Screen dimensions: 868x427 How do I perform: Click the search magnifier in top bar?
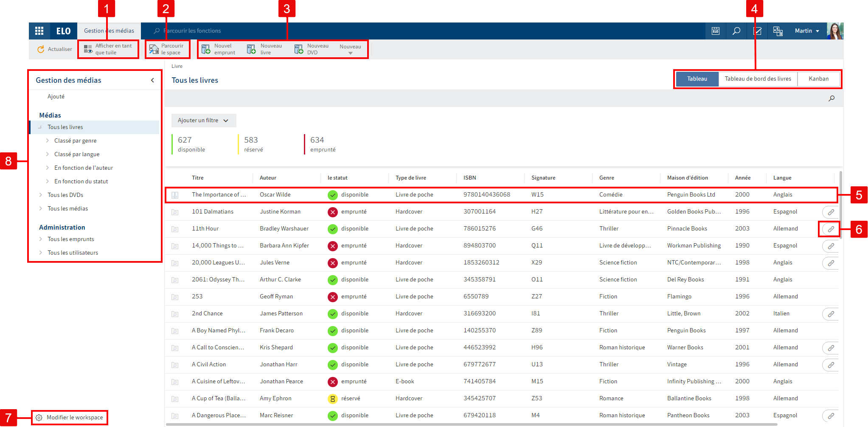click(x=736, y=31)
